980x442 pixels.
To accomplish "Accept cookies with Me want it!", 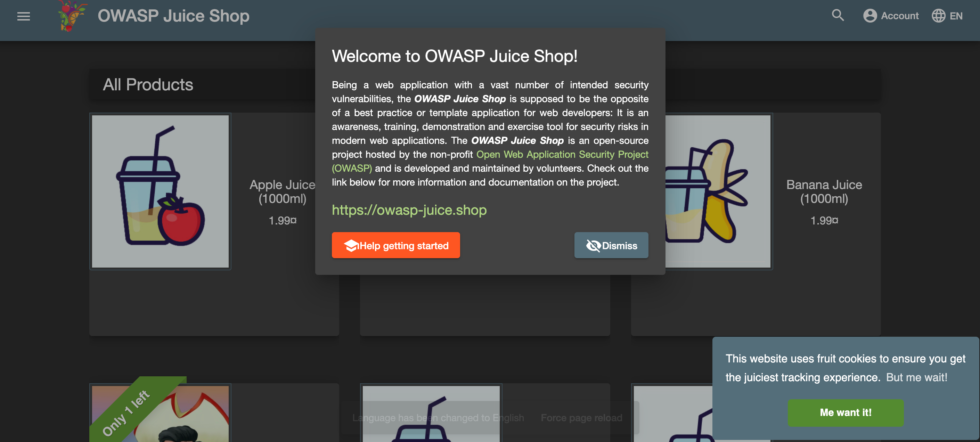I will (x=845, y=412).
